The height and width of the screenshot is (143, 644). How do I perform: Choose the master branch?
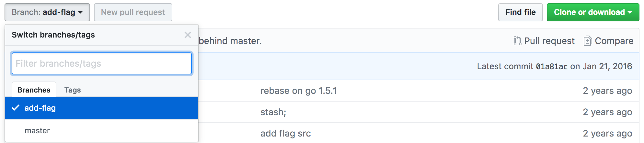102,131
